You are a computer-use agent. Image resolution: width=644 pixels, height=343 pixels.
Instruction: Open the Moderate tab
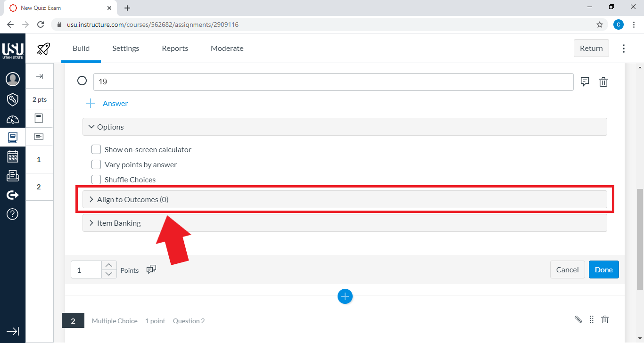point(227,49)
